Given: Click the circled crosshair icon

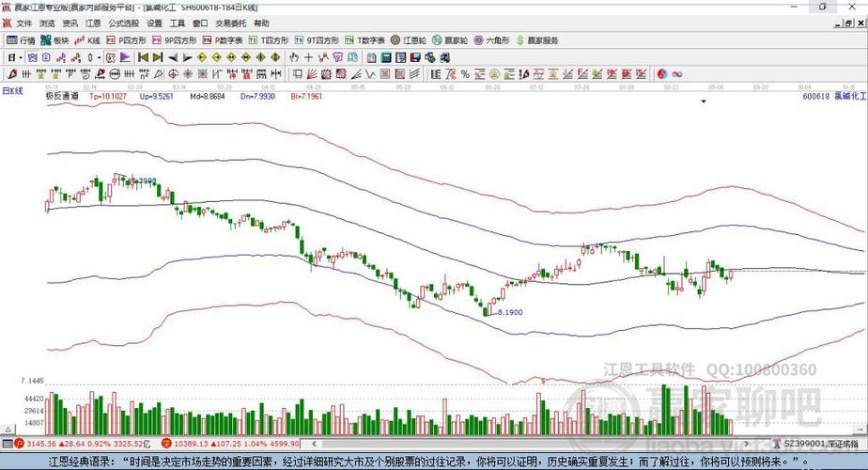Looking at the screenshot, I should coord(173,74).
